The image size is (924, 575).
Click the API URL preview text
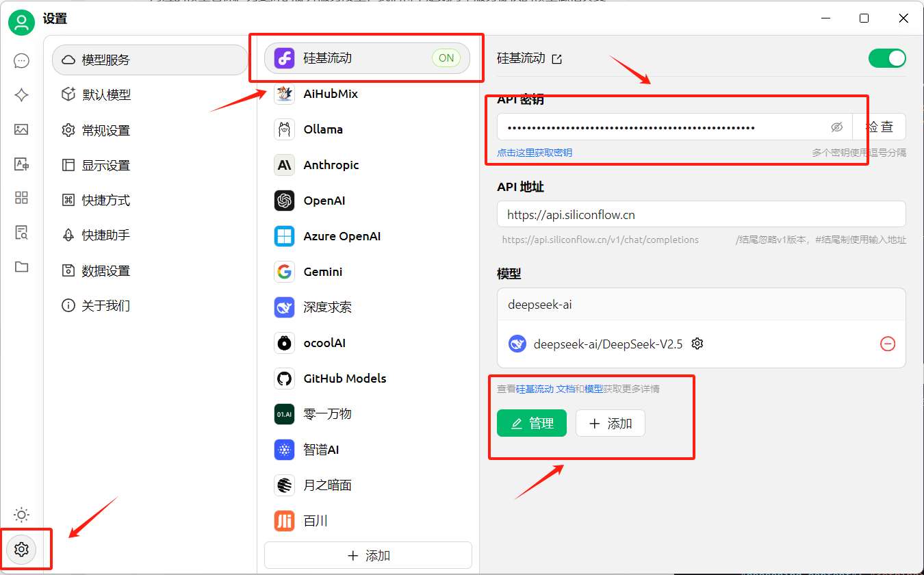[x=600, y=240]
